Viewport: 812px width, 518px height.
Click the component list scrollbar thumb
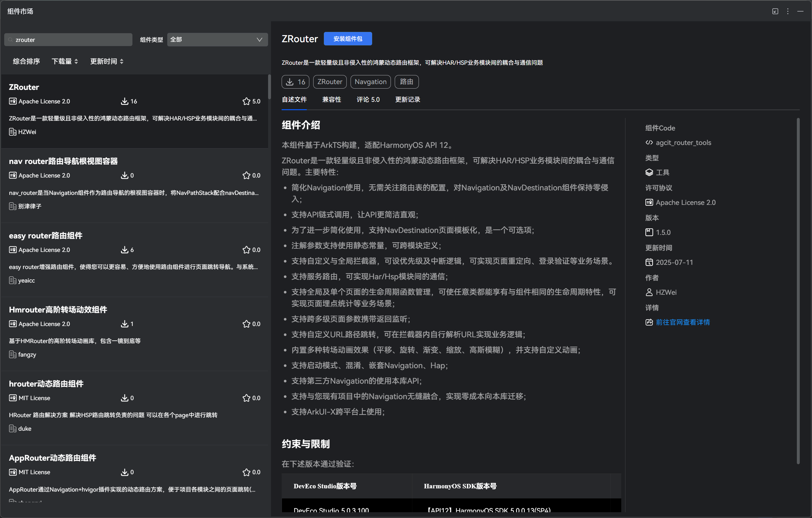269,86
